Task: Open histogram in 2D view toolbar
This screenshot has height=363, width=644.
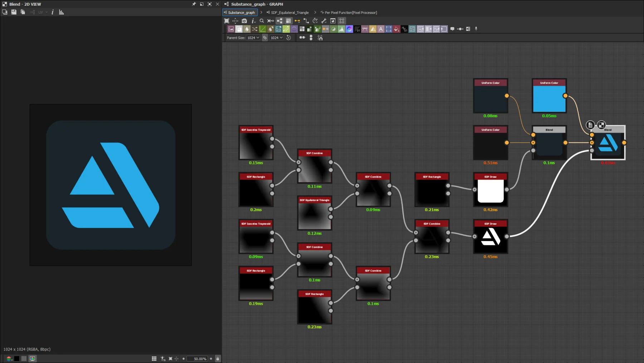Action: click(62, 12)
